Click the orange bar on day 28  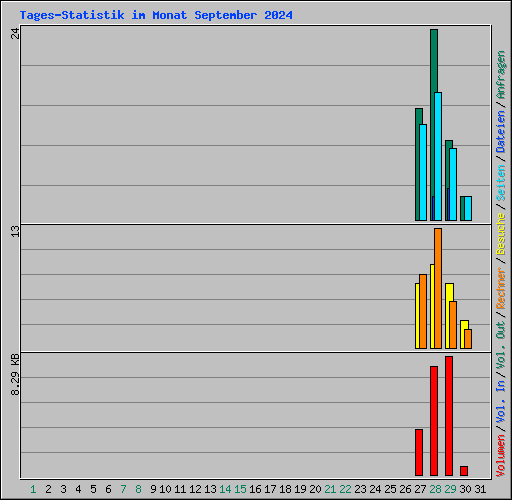point(438,288)
